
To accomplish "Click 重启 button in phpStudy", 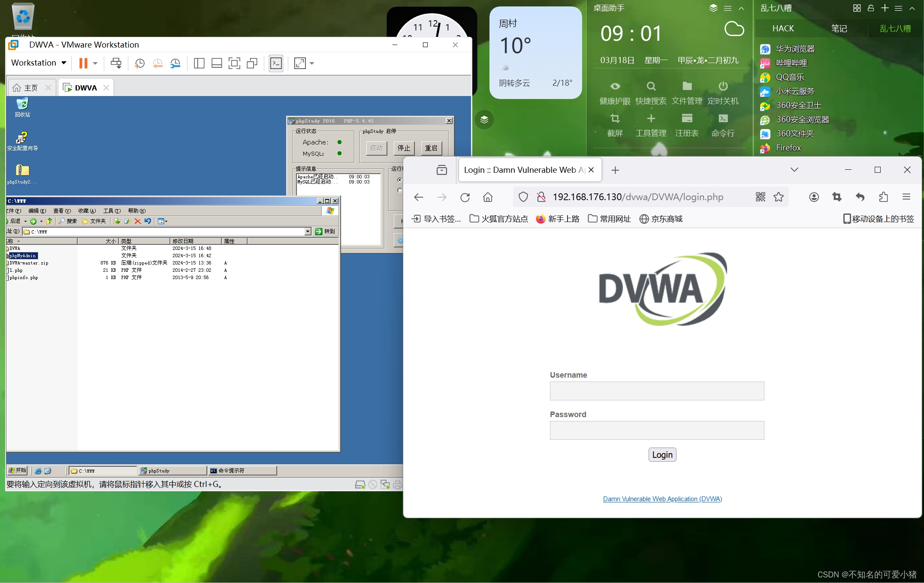I will tap(431, 148).
